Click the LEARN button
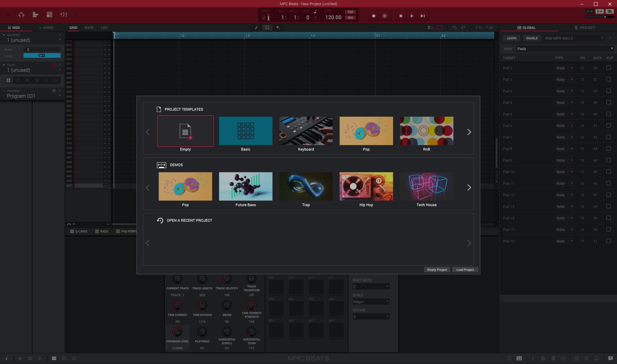 click(x=511, y=38)
